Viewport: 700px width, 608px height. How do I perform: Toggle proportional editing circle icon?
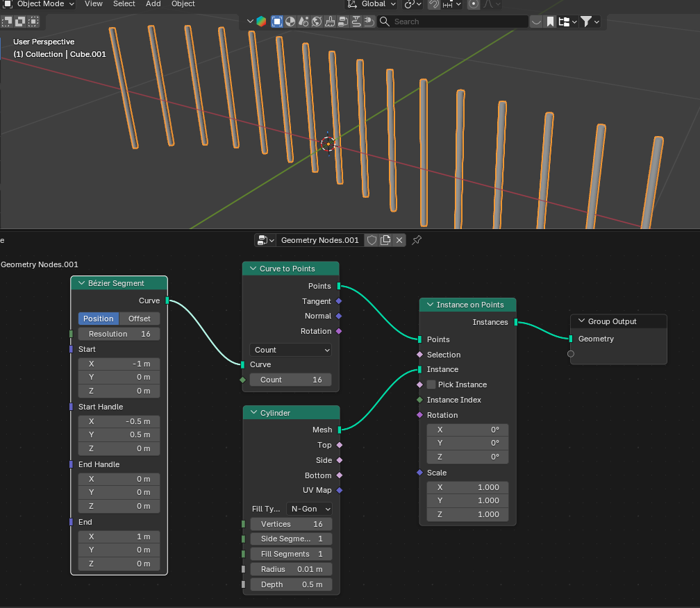(x=473, y=4)
